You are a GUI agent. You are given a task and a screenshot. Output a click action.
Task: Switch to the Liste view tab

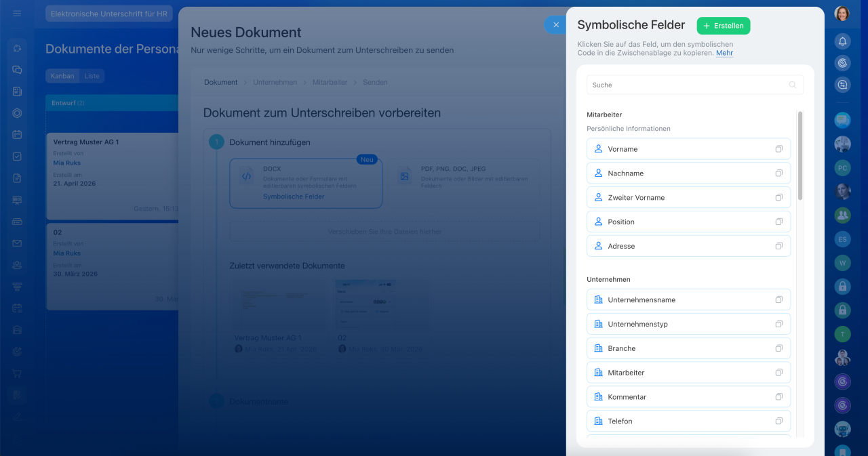pos(92,76)
